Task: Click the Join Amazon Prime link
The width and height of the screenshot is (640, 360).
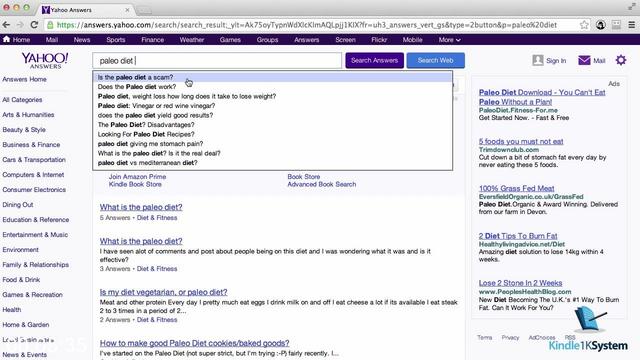Action: point(137,177)
